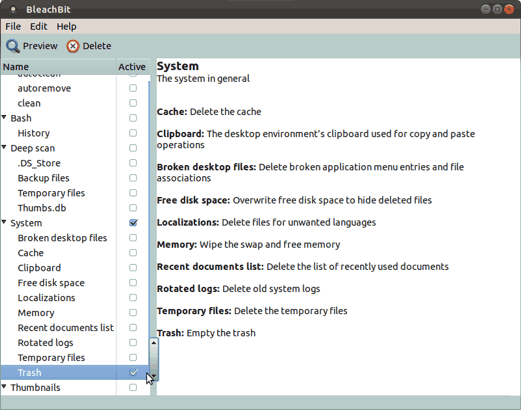The image size is (521, 410).
Task: Open the File menu
Action: (13, 26)
